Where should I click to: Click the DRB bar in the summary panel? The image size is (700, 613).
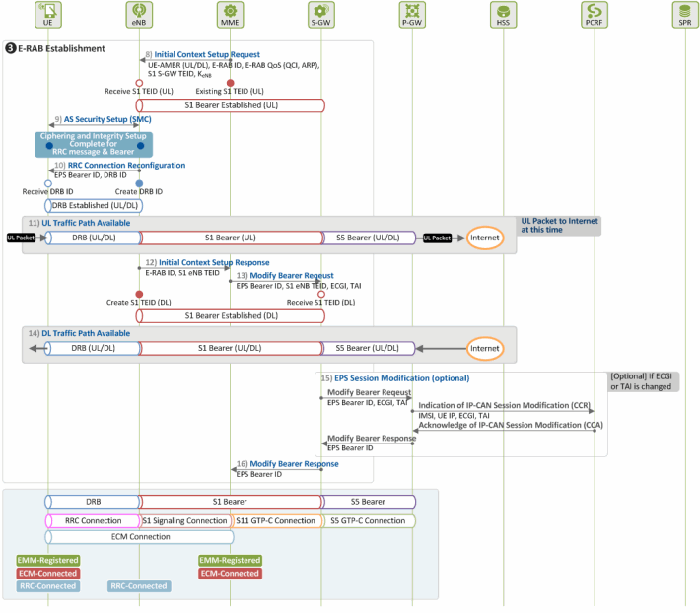point(93,502)
